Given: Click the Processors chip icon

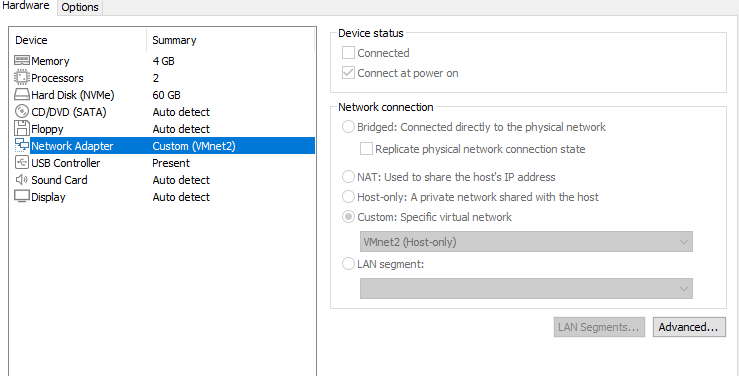Looking at the screenshot, I should point(22,78).
